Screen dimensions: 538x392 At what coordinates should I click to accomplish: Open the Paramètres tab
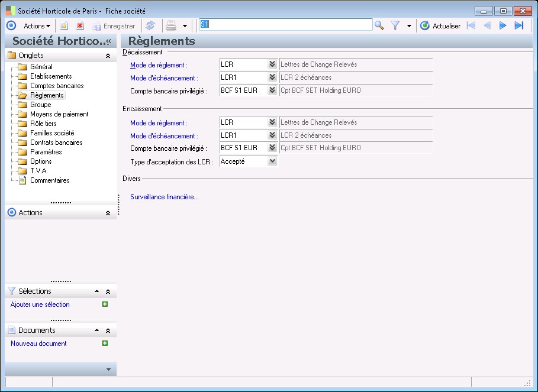click(x=46, y=152)
